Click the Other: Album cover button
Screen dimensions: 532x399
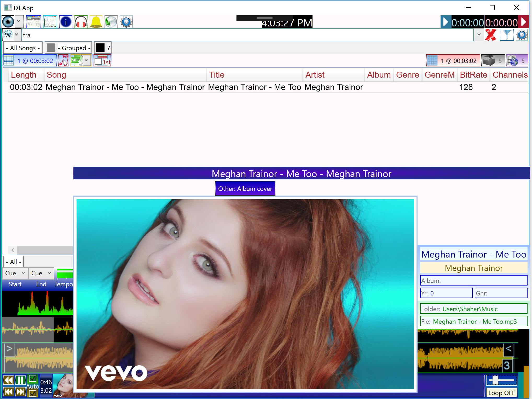click(x=245, y=189)
